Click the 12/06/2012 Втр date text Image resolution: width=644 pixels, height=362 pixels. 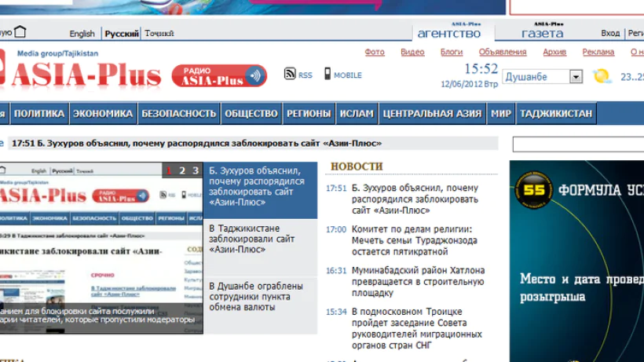[x=469, y=84]
